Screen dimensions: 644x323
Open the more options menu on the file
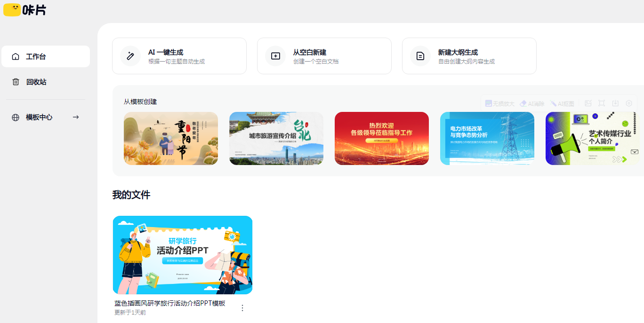click(x=242, y=308)
